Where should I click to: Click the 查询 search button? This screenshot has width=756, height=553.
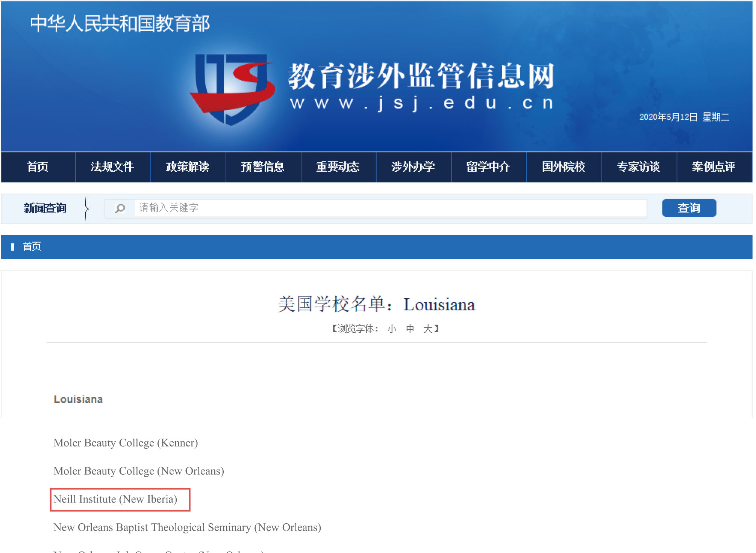[689, 208]
